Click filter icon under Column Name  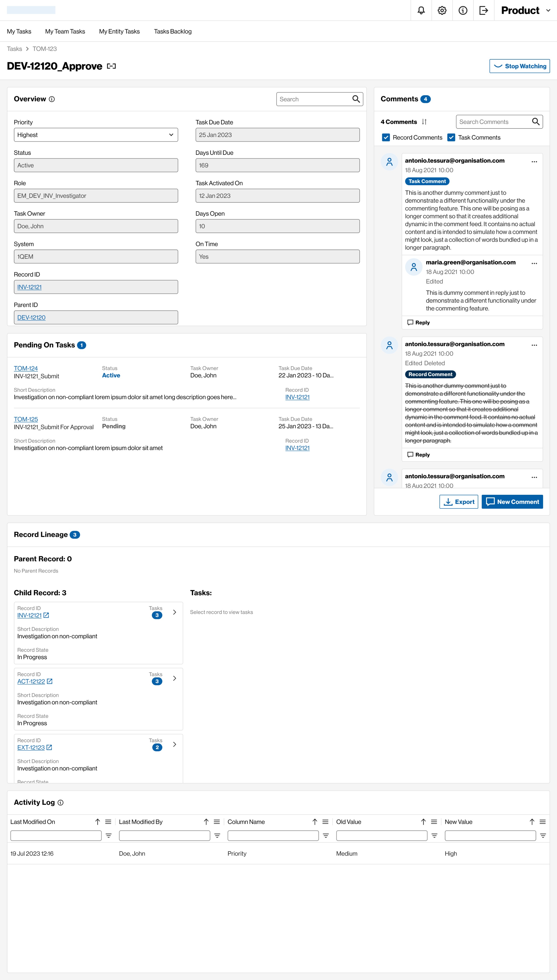click(325, 836)
